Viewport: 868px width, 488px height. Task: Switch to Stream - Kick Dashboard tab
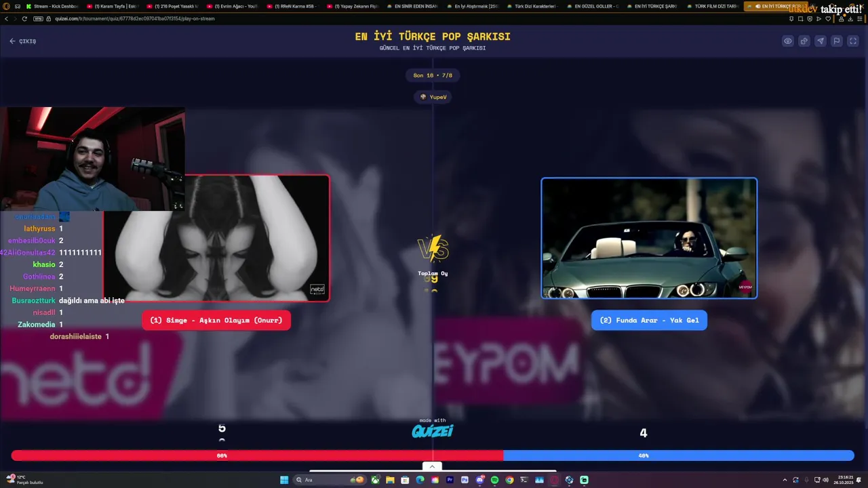(52, 6)
